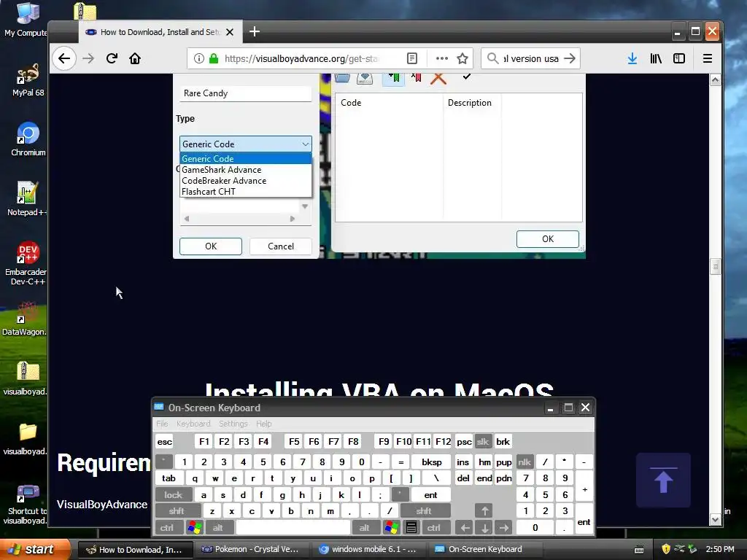Open On-Screen Keyboard Settings menu
This screenshot has width=747, height=560.
(233, 424)
